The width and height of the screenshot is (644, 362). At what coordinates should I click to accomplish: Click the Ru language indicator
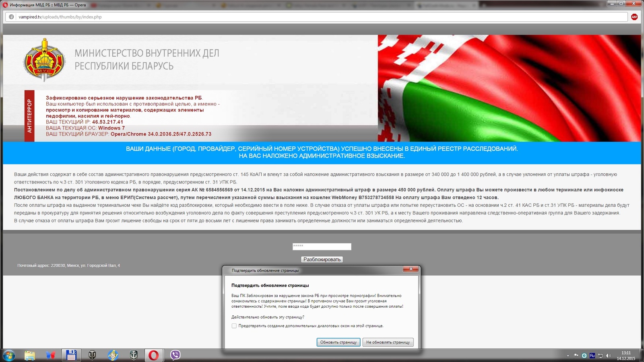point(592,356)
